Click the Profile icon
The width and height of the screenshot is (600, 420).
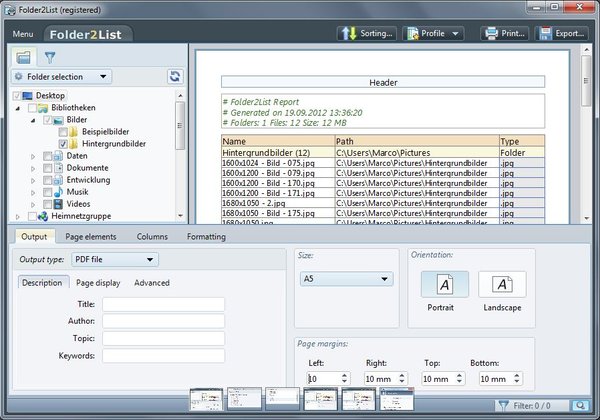pyautogui.click(x=412, y=34)
